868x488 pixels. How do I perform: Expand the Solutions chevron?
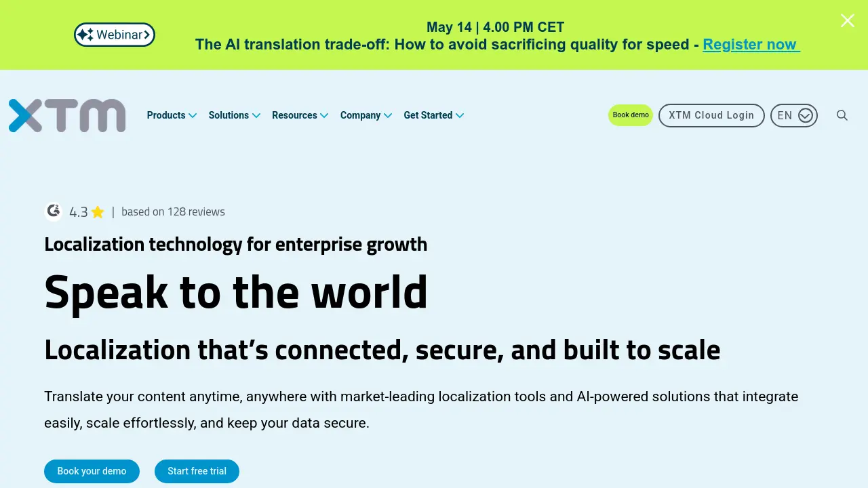256,115
